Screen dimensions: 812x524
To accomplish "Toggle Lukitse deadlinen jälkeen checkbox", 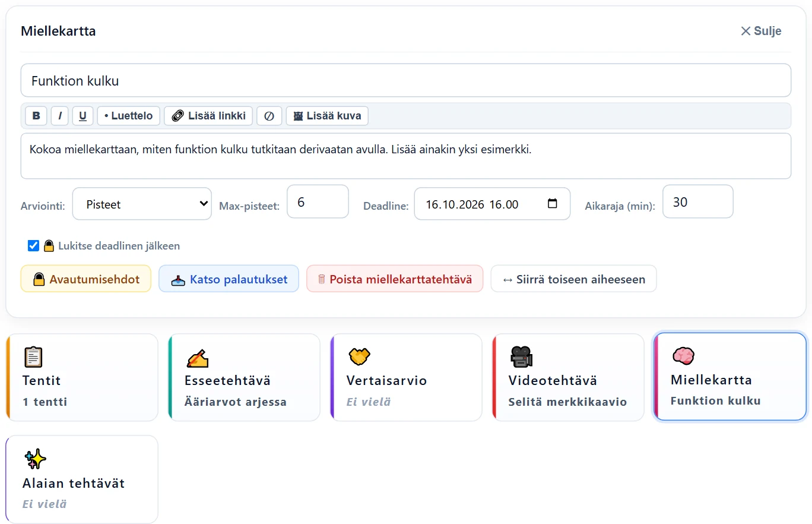I will 34,246.
